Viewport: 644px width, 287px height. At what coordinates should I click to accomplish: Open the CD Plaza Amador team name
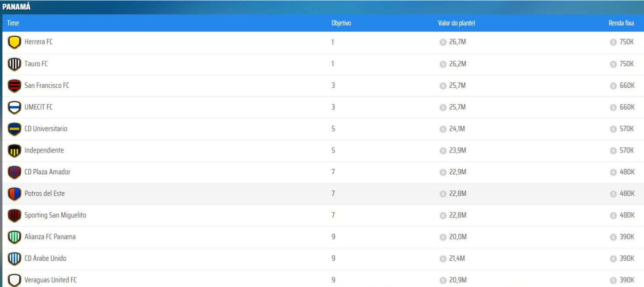tap(47, 172)
